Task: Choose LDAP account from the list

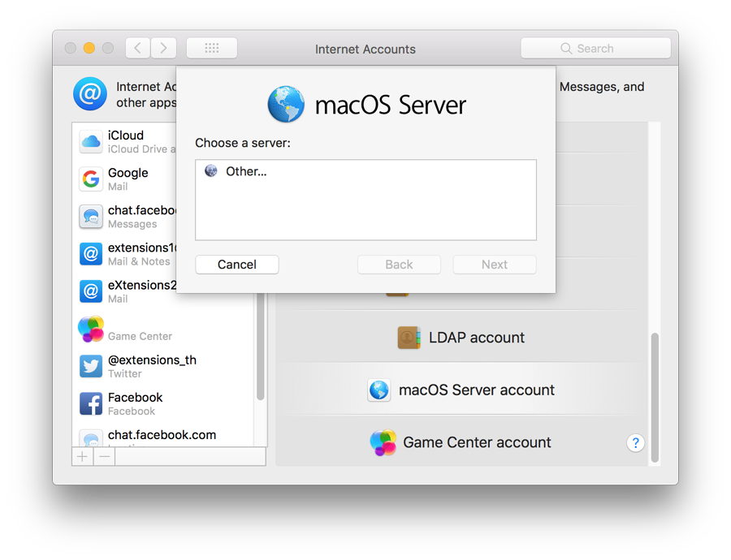Action: point(461,338)
